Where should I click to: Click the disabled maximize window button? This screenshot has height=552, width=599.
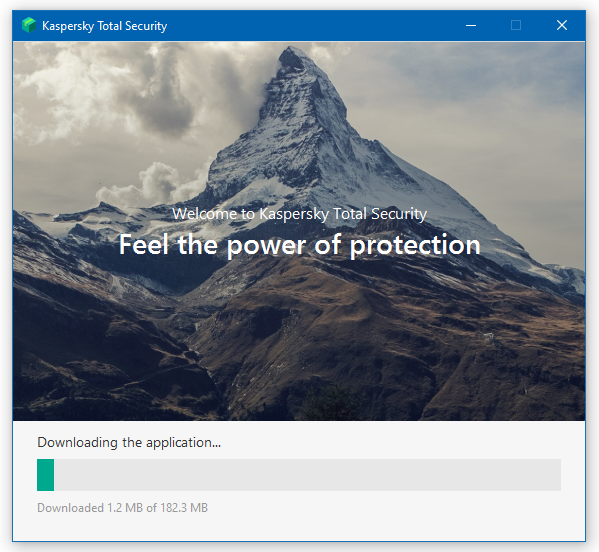(516, 26)
